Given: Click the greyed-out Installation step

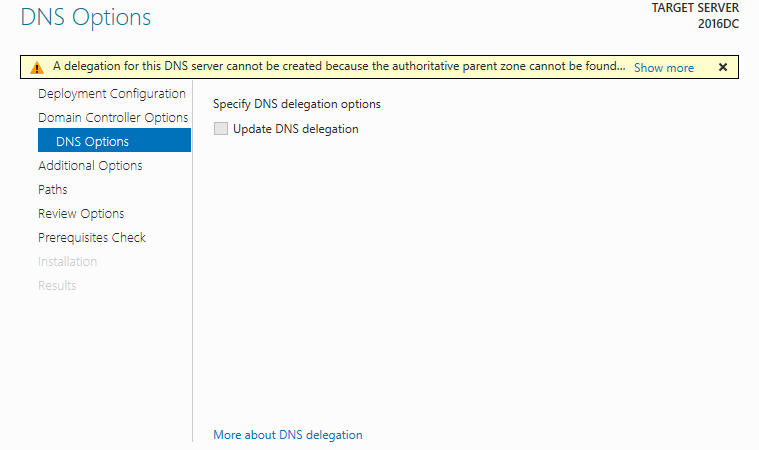Looking at the screenshot, I should click(67, 262).
